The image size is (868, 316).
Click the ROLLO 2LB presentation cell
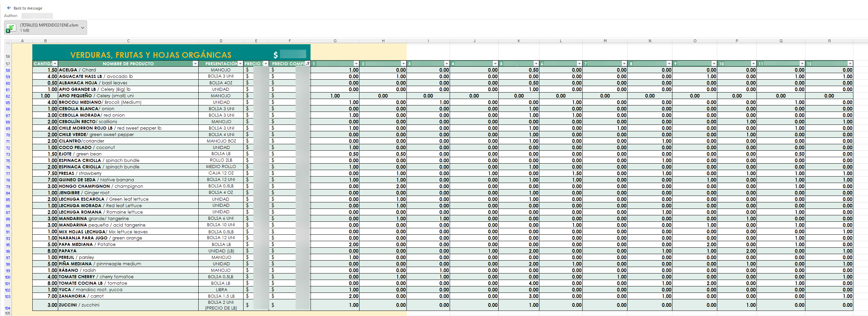(221, 161)
